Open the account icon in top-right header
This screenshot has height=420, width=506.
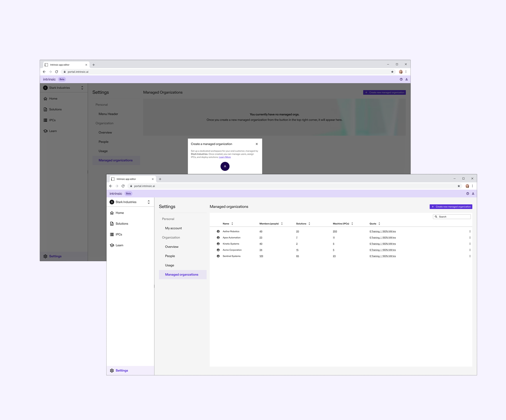[473, 193]
